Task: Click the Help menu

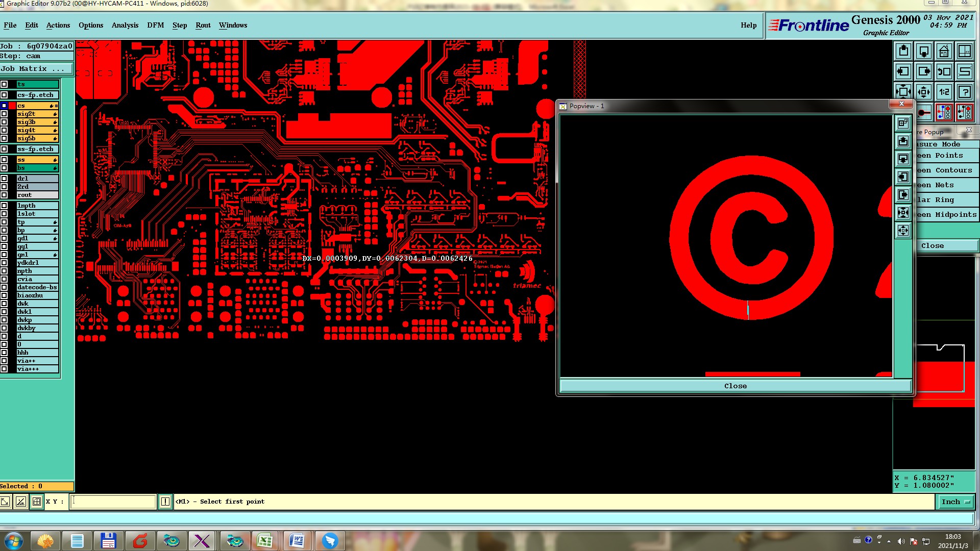Action: (x=749, y=25)
